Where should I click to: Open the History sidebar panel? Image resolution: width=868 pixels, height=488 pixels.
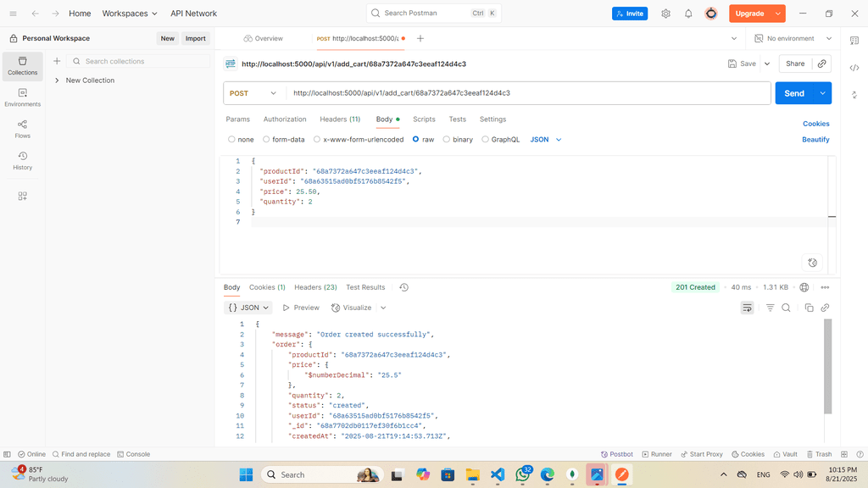coord(22,161)
